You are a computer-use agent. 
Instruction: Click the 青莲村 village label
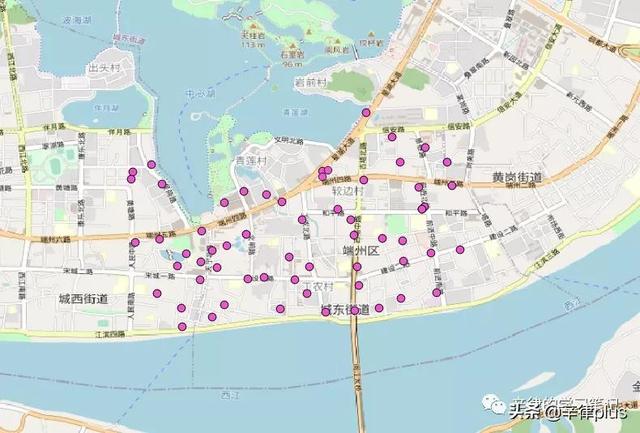pyautogui.click(x=250, y=160)
